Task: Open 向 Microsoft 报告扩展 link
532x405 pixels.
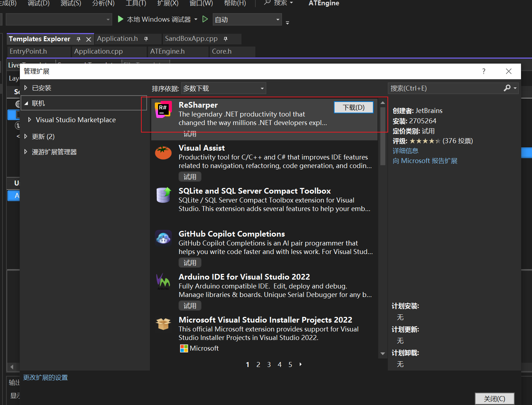Action: 425,161
